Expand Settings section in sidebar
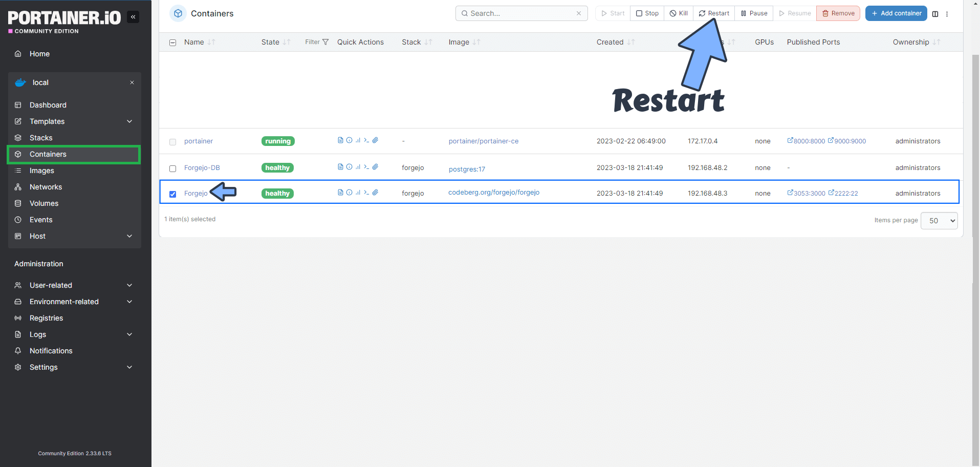This screenshot has width=980, height=467. 129,367
